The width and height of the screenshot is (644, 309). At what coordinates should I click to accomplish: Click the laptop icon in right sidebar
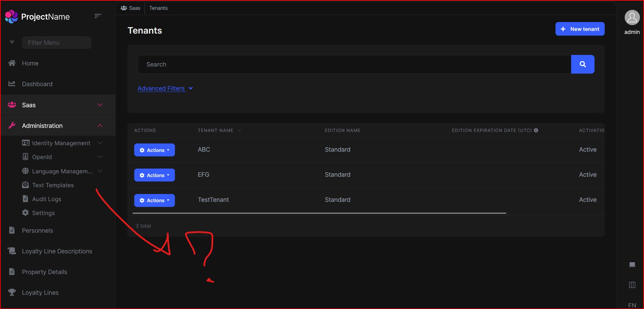coord(632,265)
